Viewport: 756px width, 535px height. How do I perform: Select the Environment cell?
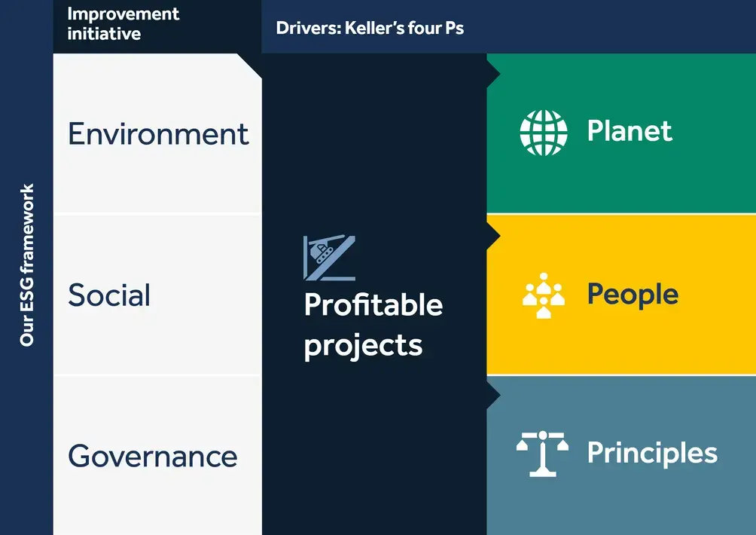click(157, 133)
